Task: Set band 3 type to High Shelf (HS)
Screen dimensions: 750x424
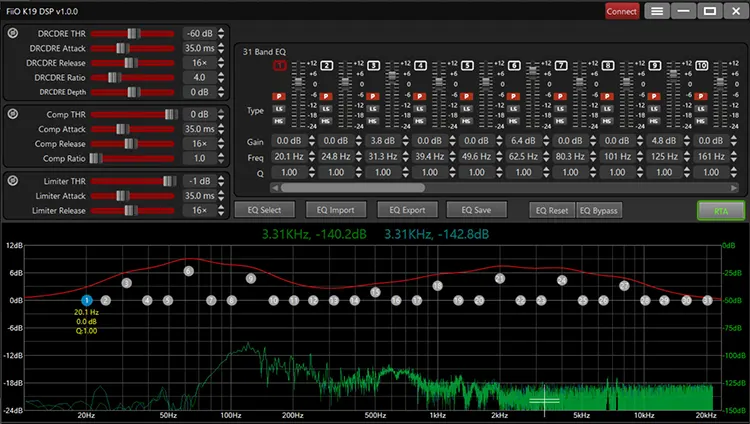Action: [373, 121]
